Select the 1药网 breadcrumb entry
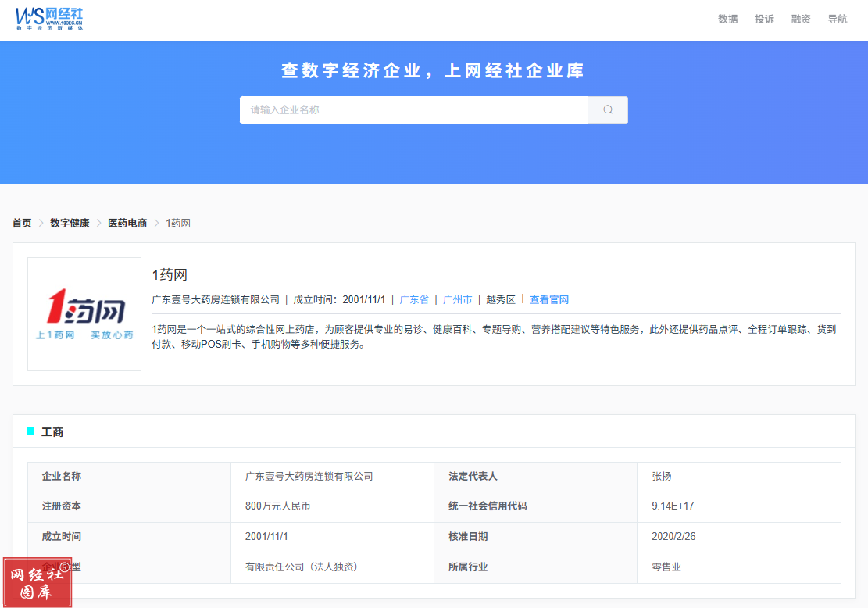The width and height of the screenshot is (868, 608). 178,224
